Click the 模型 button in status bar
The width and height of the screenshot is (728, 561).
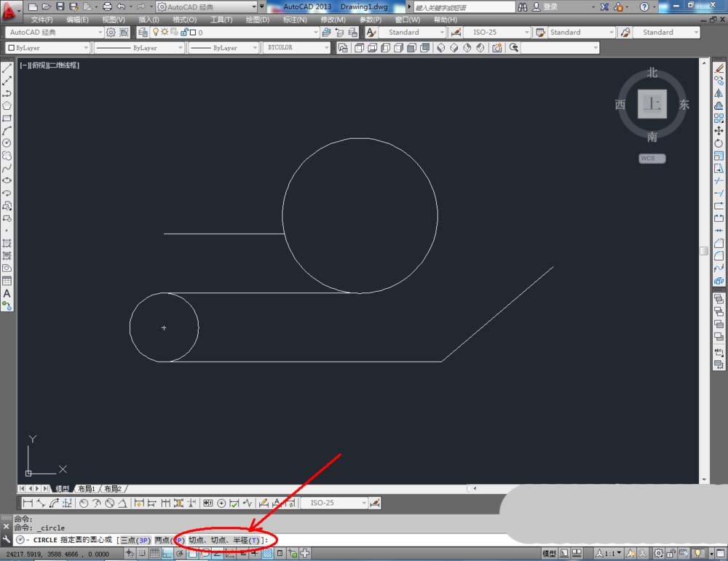[x=549, y=553]
